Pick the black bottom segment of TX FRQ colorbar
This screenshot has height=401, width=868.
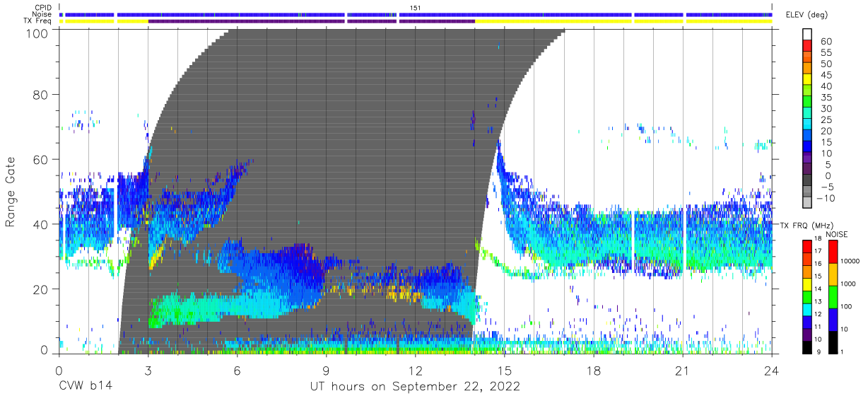click(807, 347)
